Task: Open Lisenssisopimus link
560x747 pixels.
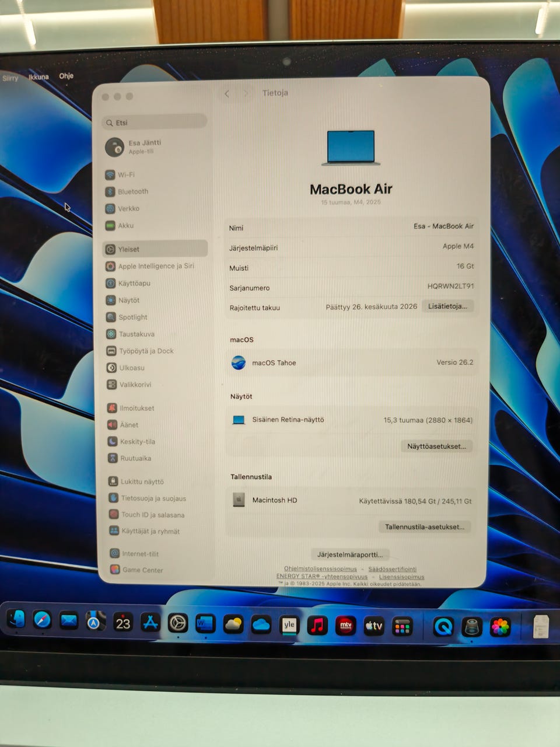Action: click(x=401, y=577)
